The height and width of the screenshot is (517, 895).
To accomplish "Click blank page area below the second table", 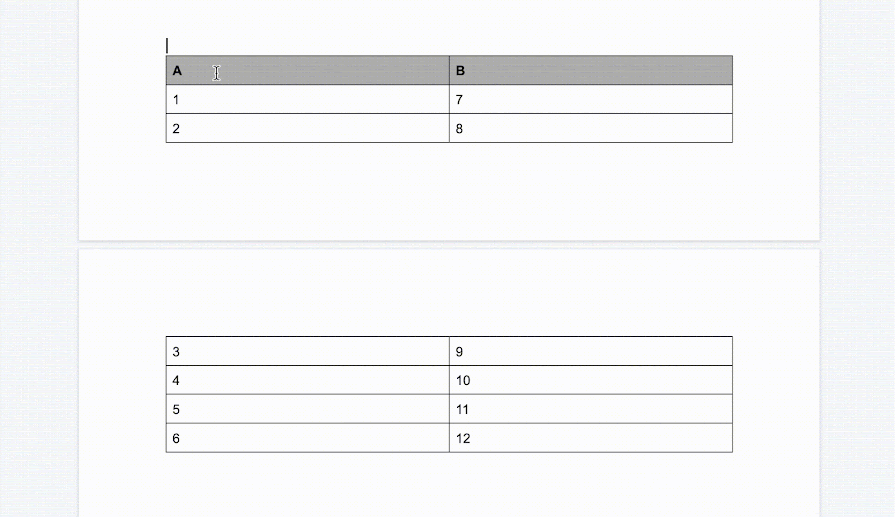I will (449, 485).
